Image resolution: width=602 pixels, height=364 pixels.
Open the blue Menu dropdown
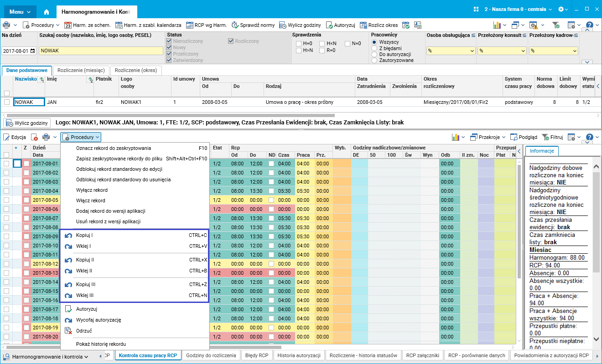tap(20, 11)
